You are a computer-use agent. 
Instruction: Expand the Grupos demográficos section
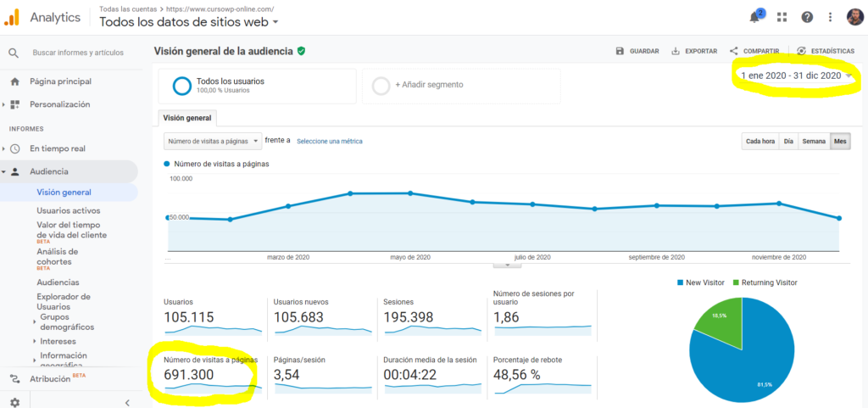(31, 321)
